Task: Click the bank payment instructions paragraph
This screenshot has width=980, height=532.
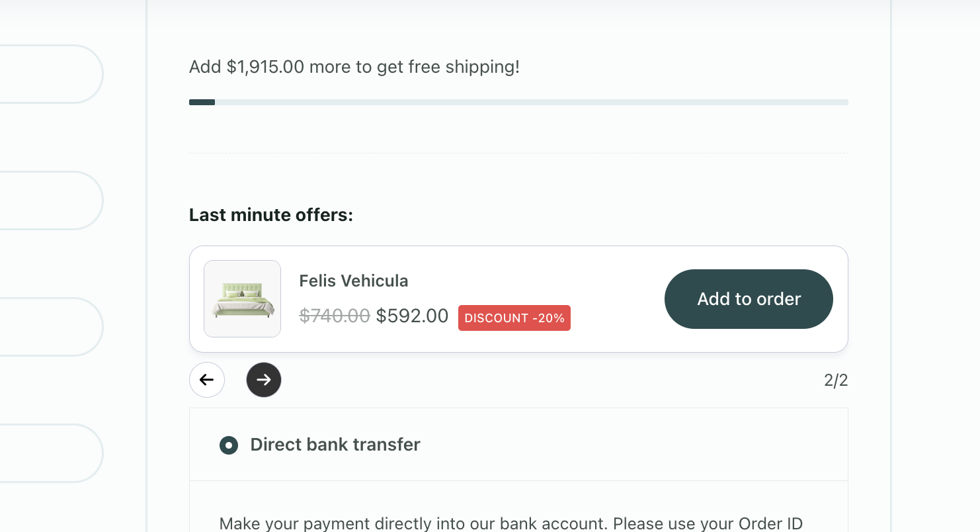Action: pos(510,524)
